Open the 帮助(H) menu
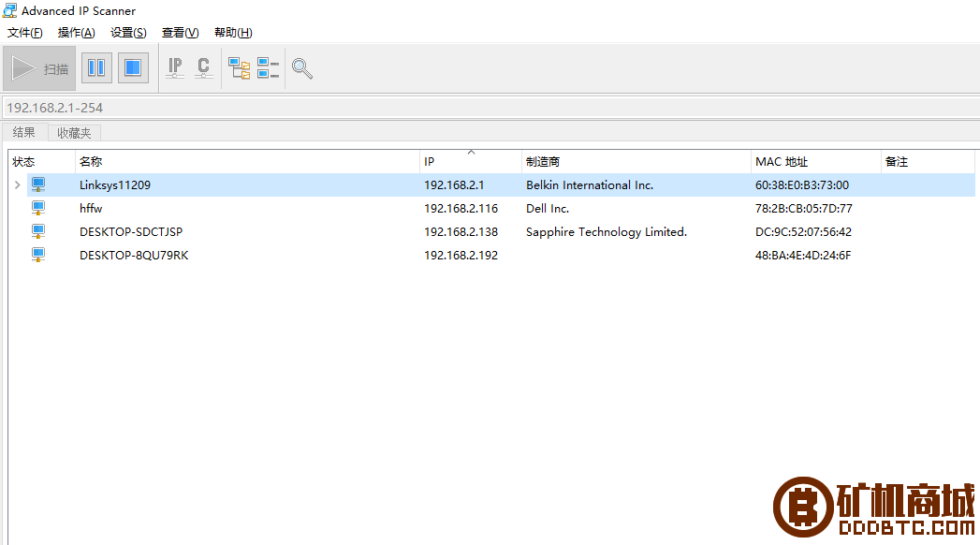 [x=233, y=33]
